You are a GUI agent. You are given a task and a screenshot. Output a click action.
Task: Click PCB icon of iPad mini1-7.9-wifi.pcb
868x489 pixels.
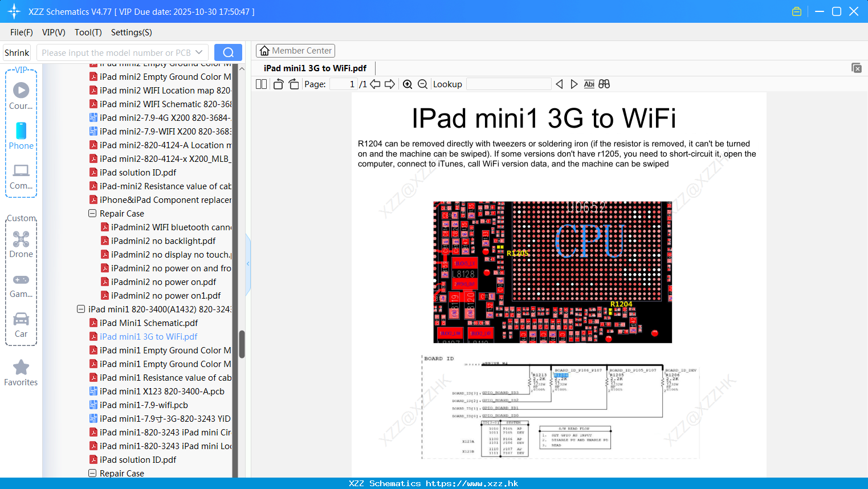click(x=93, y=405)
